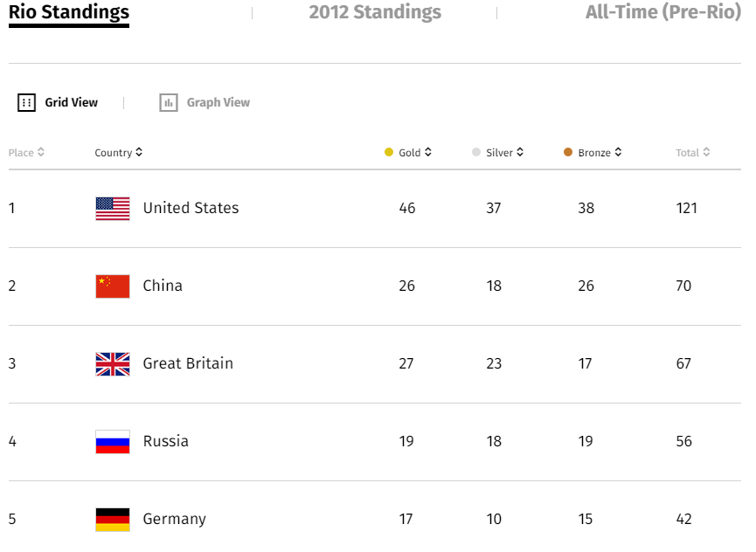Sort table by Place column arrows
Image resolution: width=756 pixels, height=552 pixels.
pyautogui.click(x=41, y=152)
